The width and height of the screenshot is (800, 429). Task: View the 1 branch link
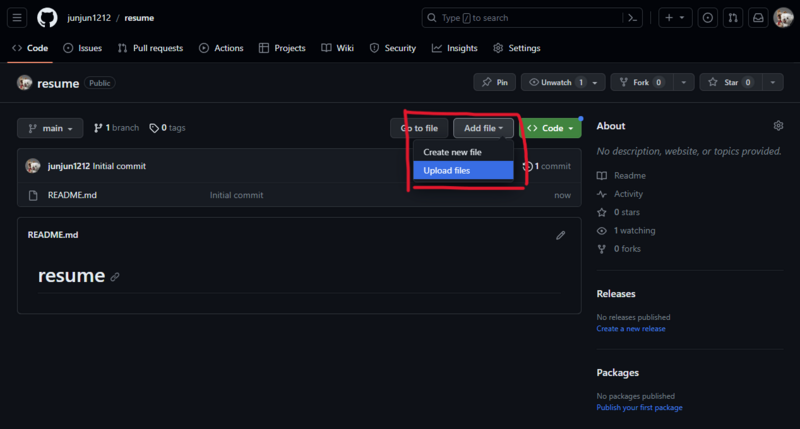pyautogui.click(x=116, y=128)
